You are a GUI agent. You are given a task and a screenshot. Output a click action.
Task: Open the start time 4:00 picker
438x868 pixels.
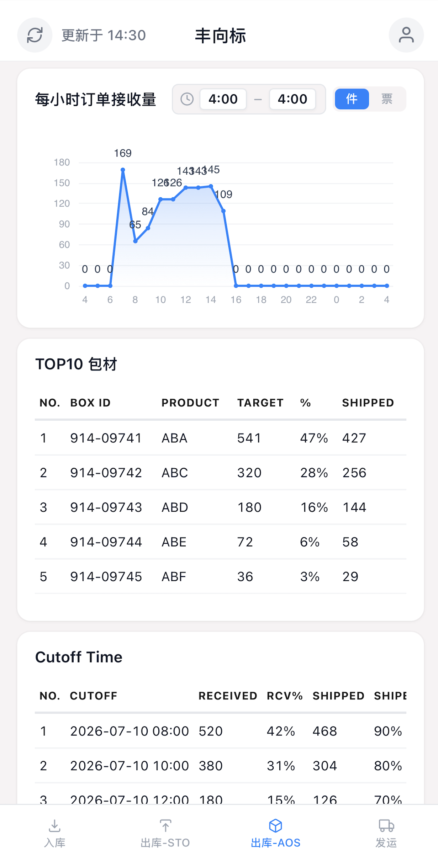[x=223, y=99]
